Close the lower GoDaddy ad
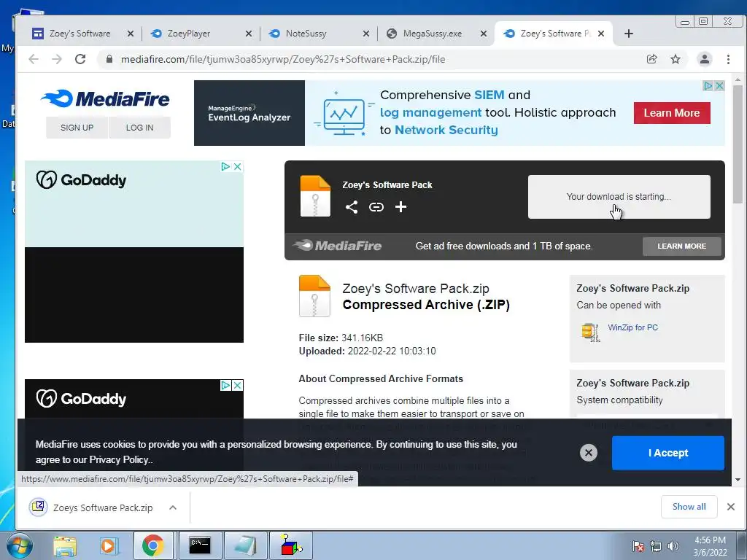Image resolution: width=747 pixels, height=560 pixels. click(x=237, y=385)
